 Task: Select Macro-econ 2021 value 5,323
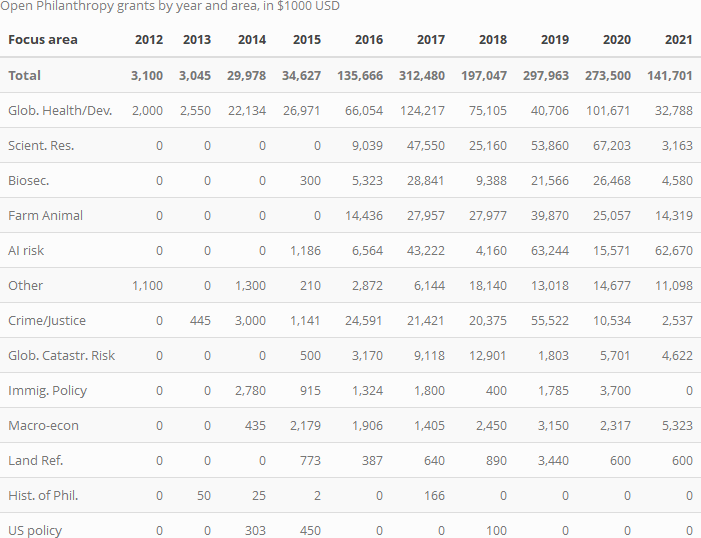pos(677,425)
